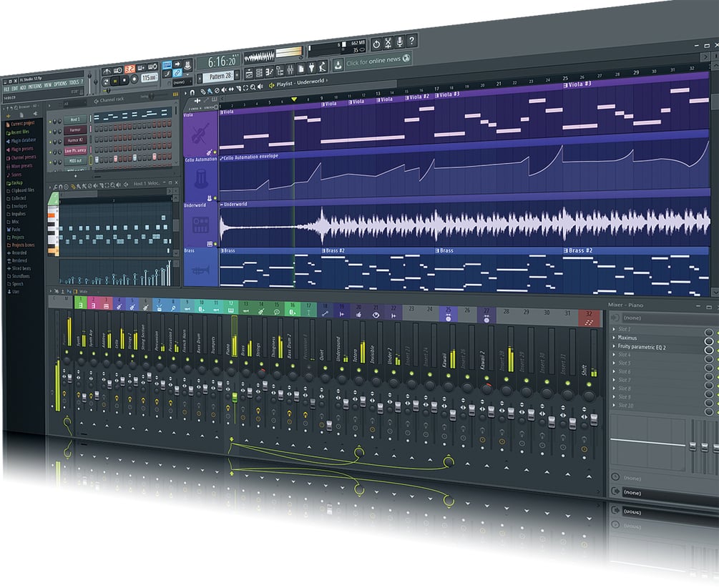Click the 'Click for online news' panel
The height and width of the screenshot is (588, 719).
[x=377, y=60]
